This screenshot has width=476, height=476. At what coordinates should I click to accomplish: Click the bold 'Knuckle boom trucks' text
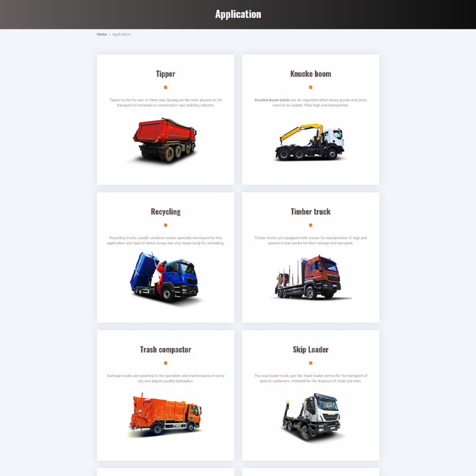(272, 100)
